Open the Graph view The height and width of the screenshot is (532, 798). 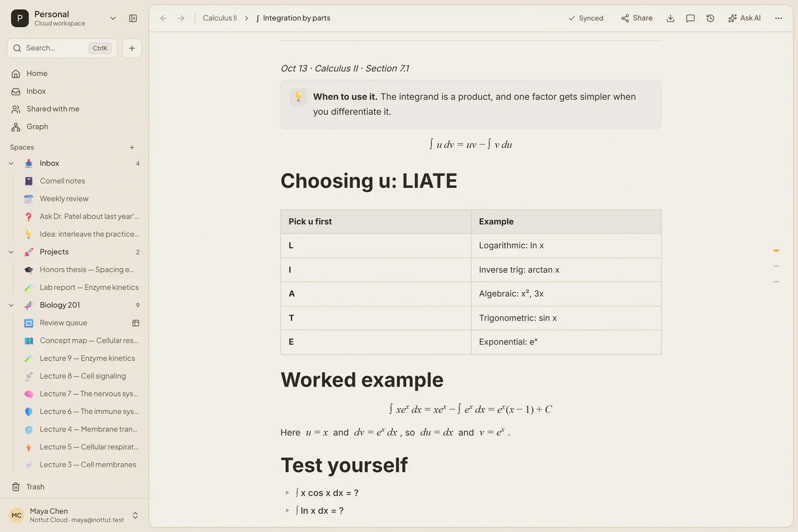pyautogui.click(x=75, y=127)
